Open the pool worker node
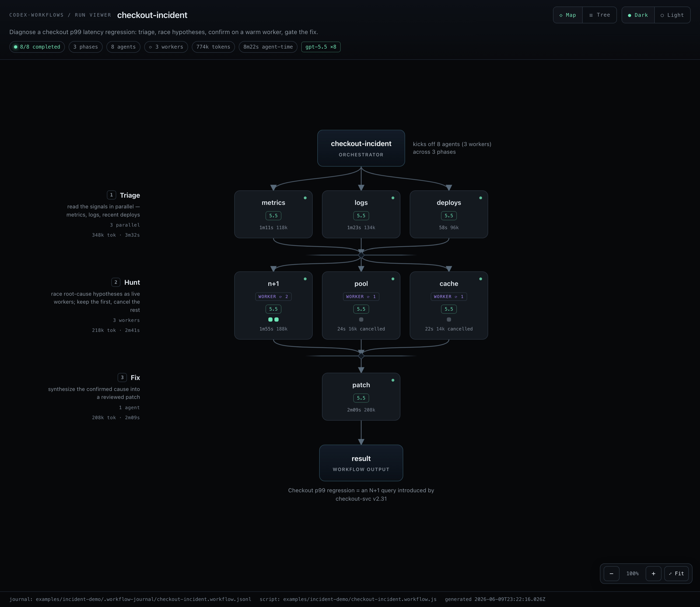Viewport: 700px width, 607px height. pos(361,306)
